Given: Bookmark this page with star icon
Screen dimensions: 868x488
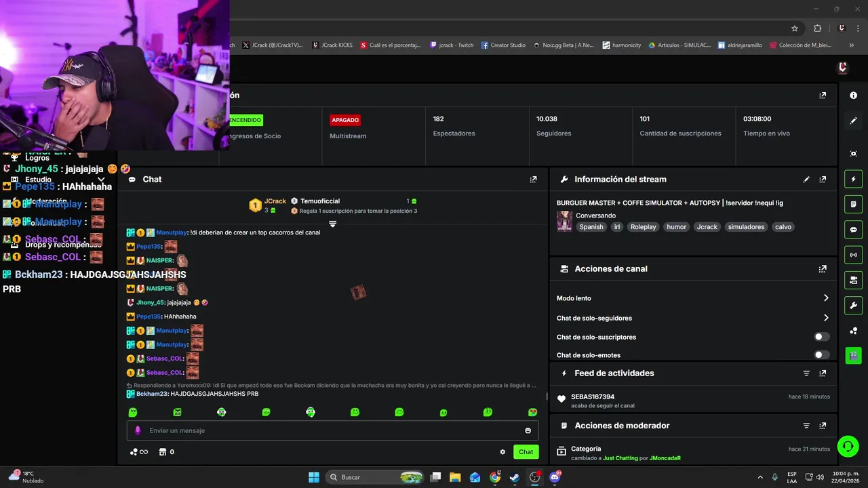Looking at the screenshot, I should tap(795, 28).
